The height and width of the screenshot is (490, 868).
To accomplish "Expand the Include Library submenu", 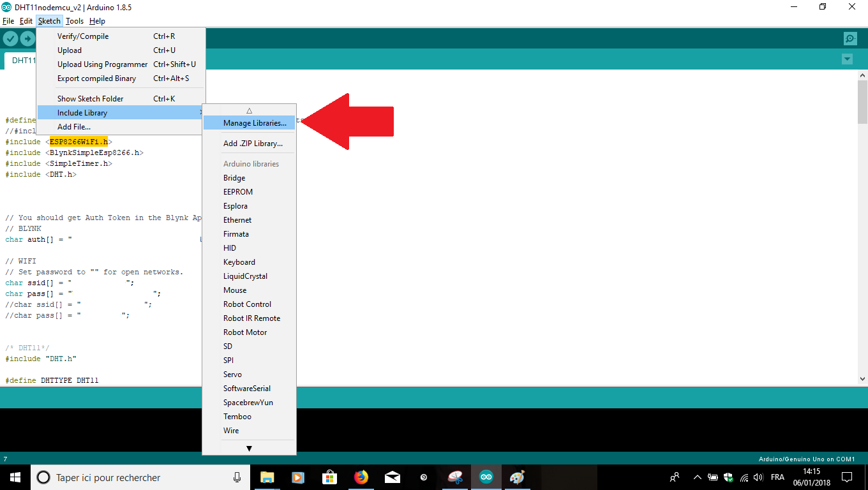I will click(121, 113).
